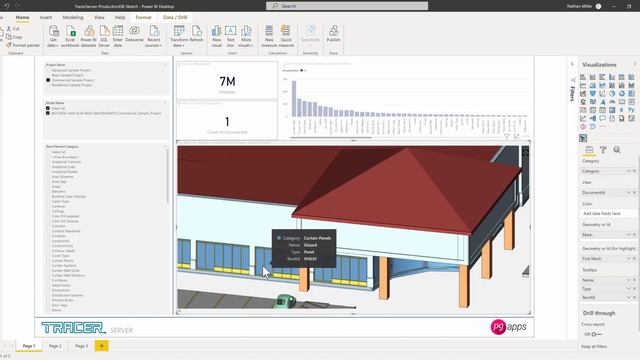Click the Copy command
This screenshot has height=360, width=640.
point(14,37)
